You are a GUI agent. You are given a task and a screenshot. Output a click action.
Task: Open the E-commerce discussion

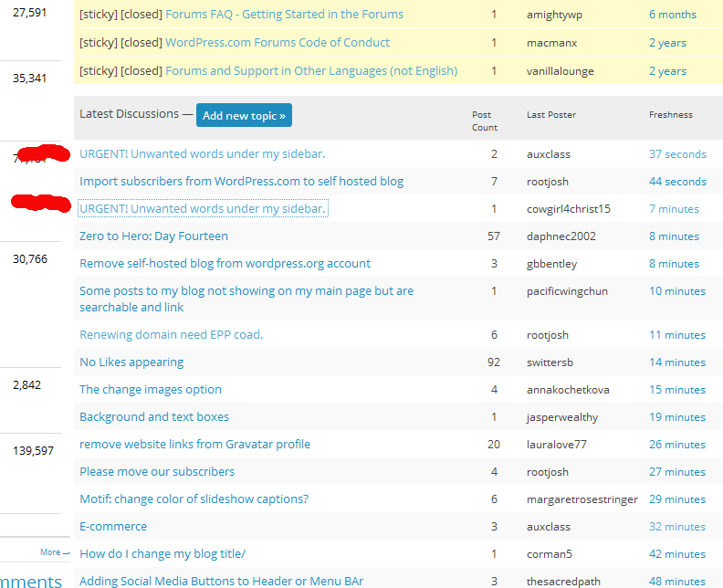(x=113, y=526)
